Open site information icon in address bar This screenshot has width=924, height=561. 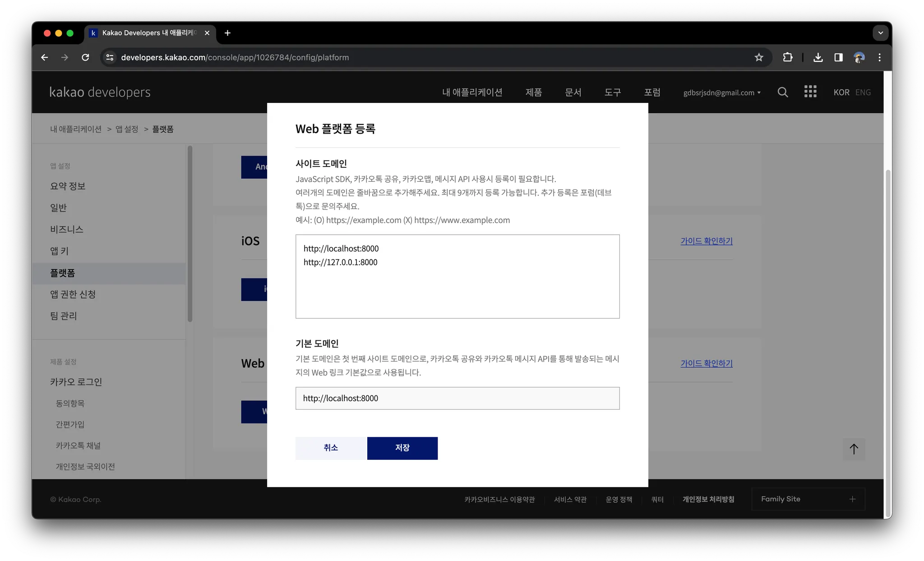(110, 57)
